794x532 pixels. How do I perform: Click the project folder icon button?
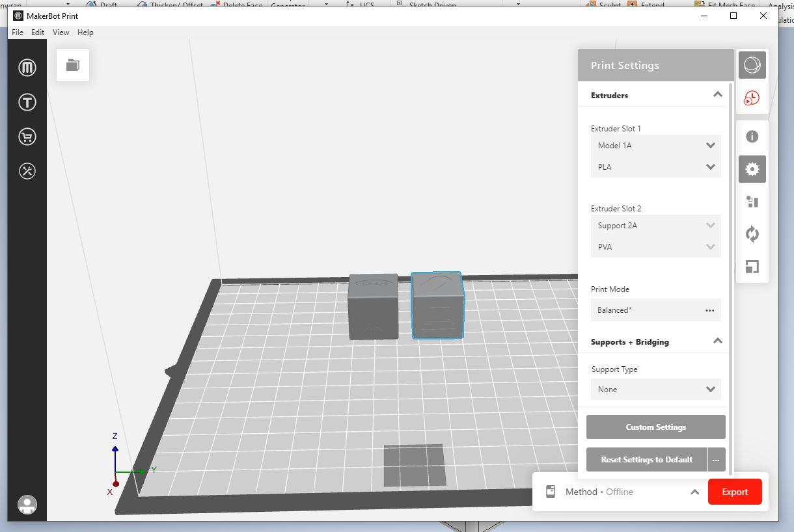click(x=73, y=65)
